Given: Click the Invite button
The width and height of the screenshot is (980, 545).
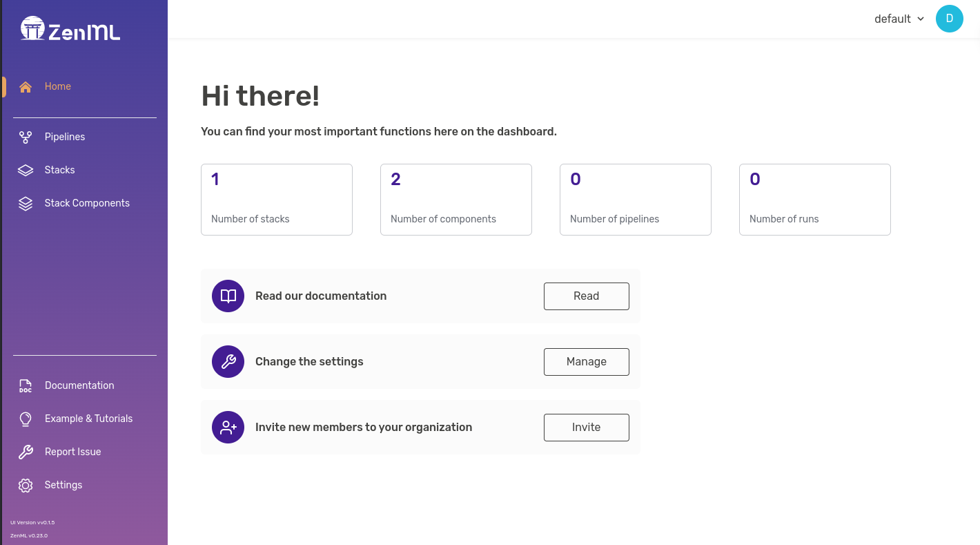Looking at the screenshot, I should [586, 427].
